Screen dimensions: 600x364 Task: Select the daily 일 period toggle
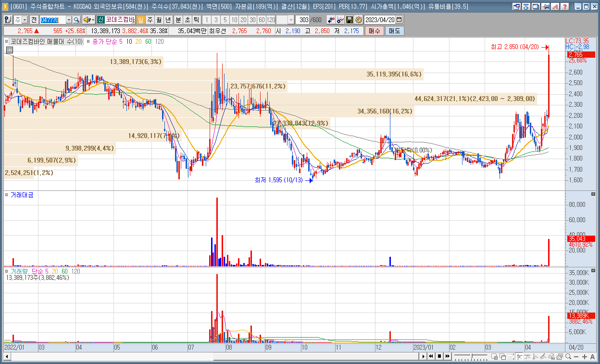point(140,20)
